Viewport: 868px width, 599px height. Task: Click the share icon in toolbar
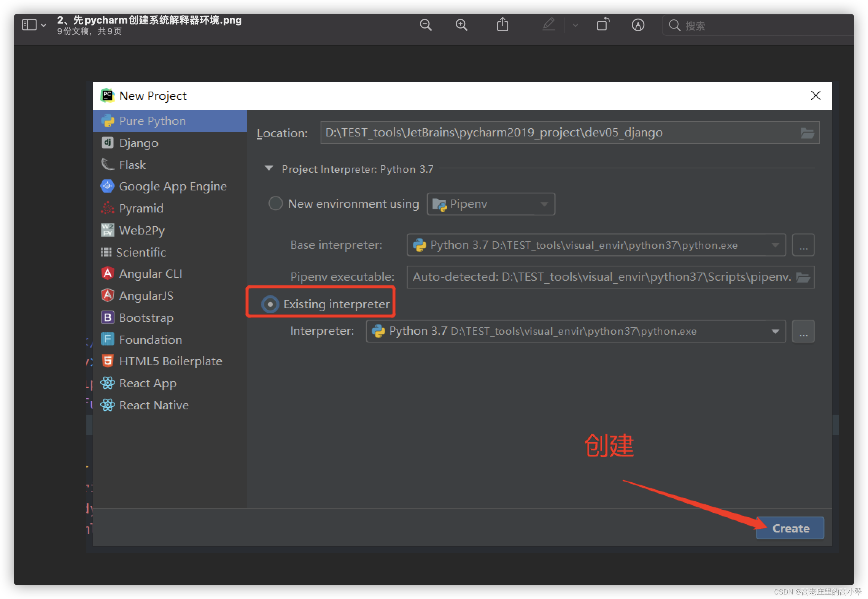(x=502, y=25)
